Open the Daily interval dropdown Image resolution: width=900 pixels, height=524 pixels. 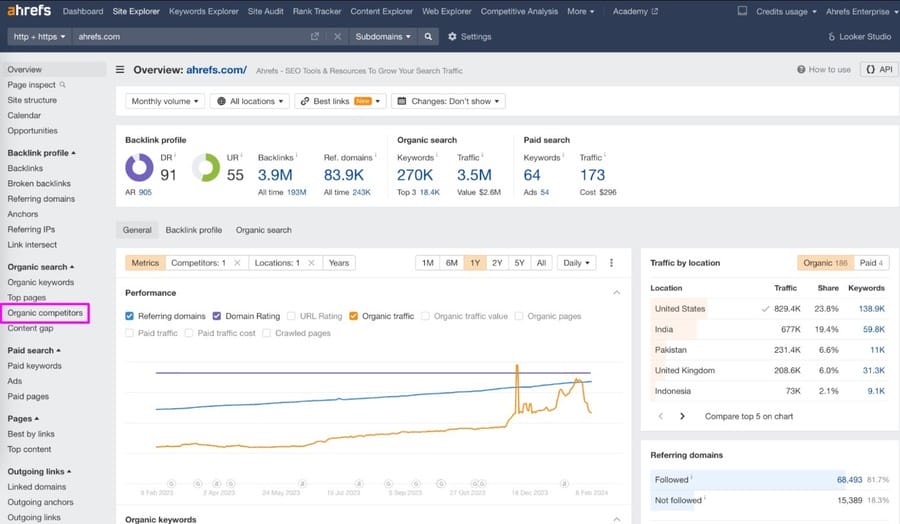coord(576,263)
